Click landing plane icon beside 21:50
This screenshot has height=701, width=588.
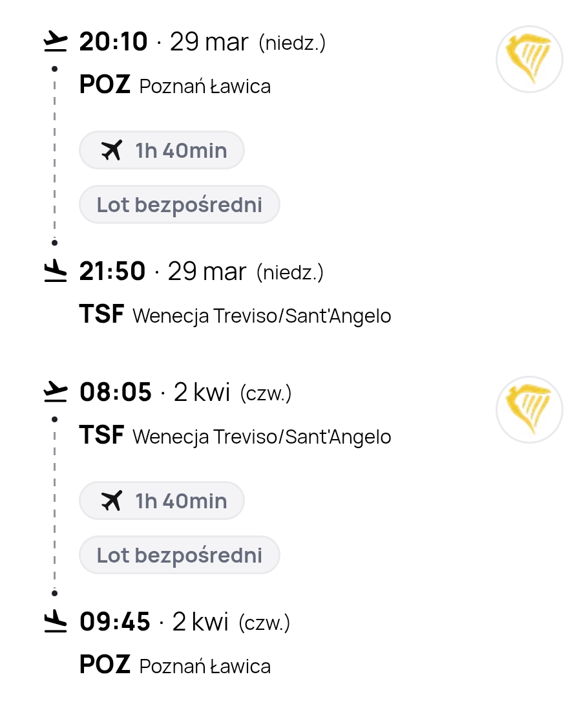point(56,272)
